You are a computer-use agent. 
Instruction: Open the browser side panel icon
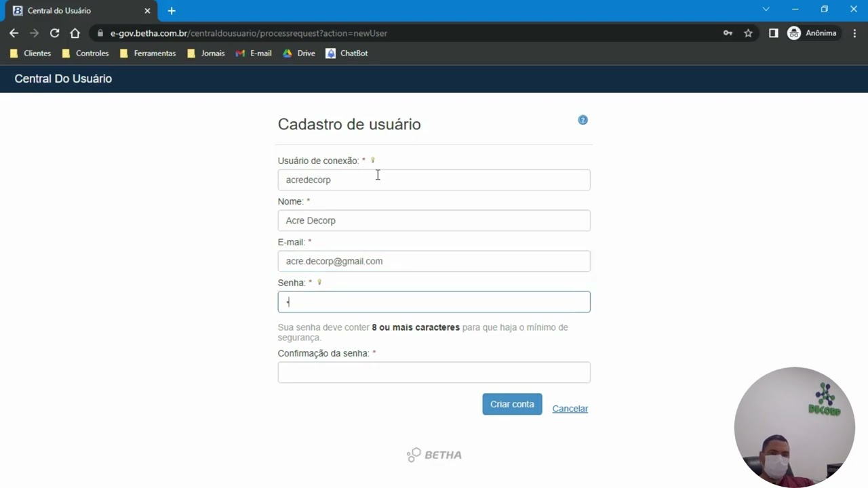click(773, 33)
